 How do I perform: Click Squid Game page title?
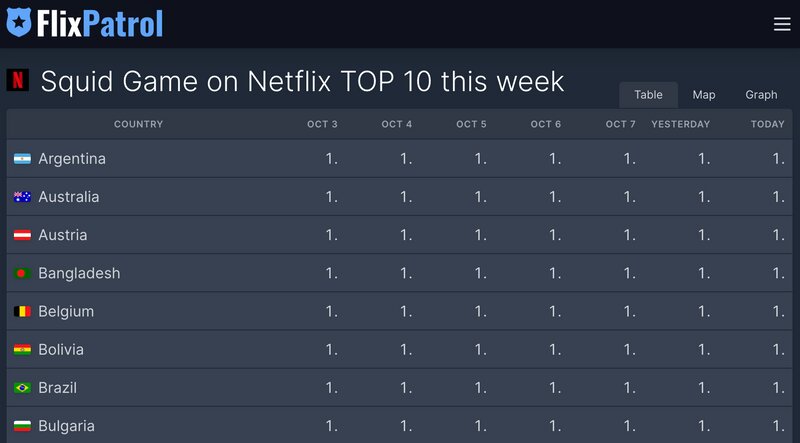[x=303, y=81]
